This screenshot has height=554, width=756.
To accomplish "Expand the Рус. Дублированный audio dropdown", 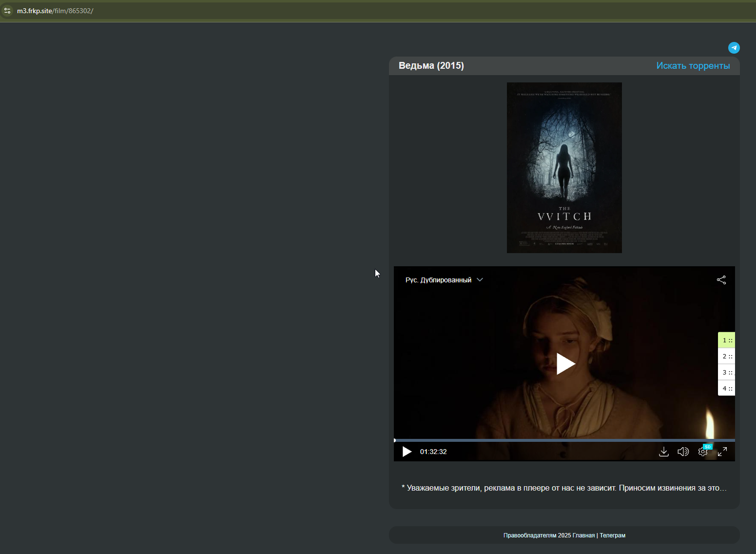I will [x=444, y=280].
